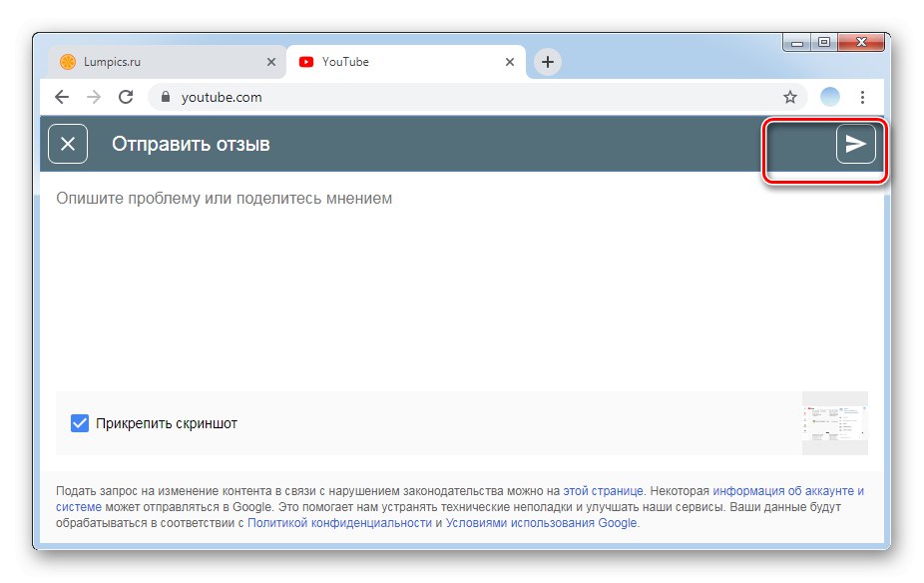Image resolution: width=924 pixels, height=583 pixels.
Task: Reload the YouTube page
Action: click(125, 97)
